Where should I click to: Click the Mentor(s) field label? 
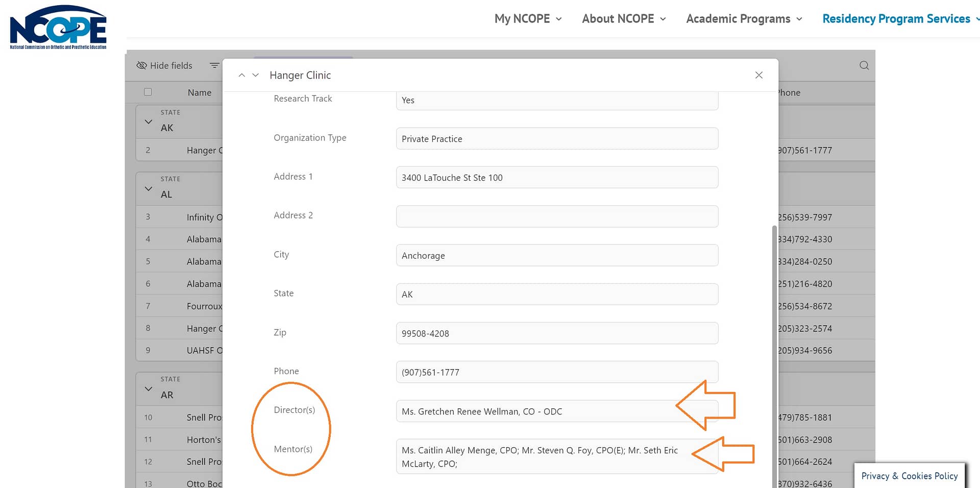(x=293, y=449)
